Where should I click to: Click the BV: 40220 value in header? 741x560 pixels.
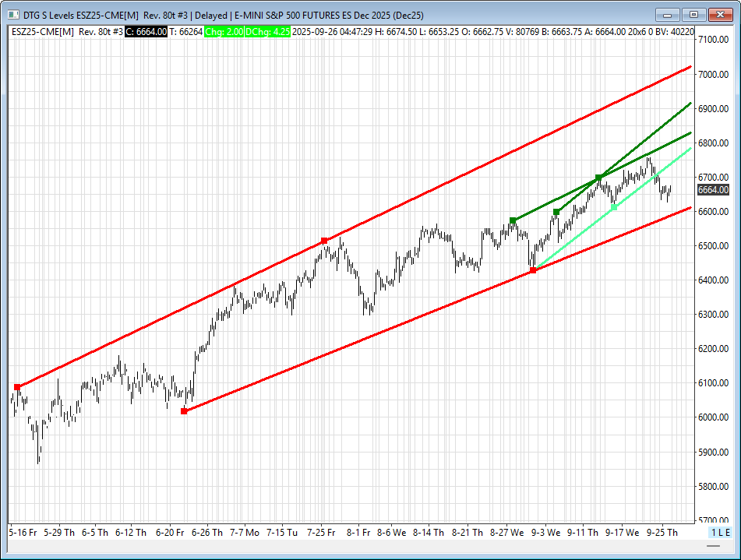[674, 32]
